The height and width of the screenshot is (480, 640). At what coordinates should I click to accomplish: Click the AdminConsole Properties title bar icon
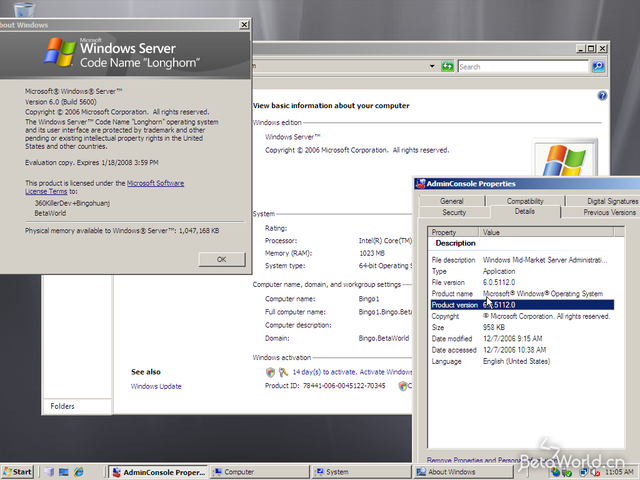point(420,184)
